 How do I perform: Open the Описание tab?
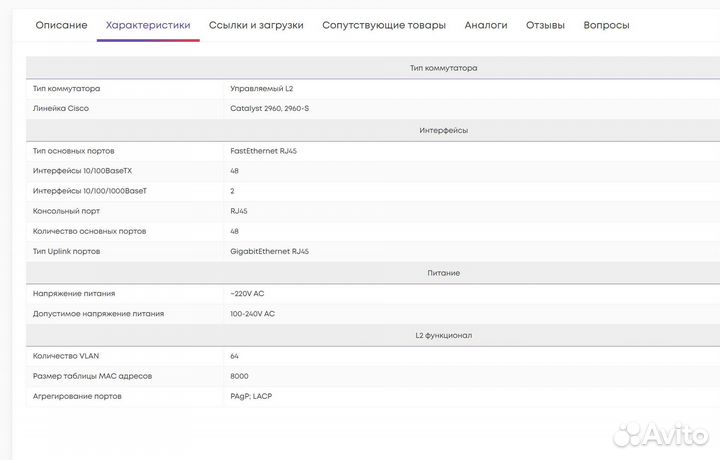tap(62, 25)
